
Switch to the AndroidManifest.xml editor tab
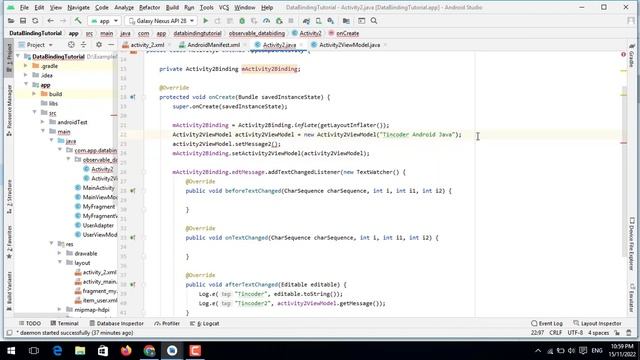point(213,45)
